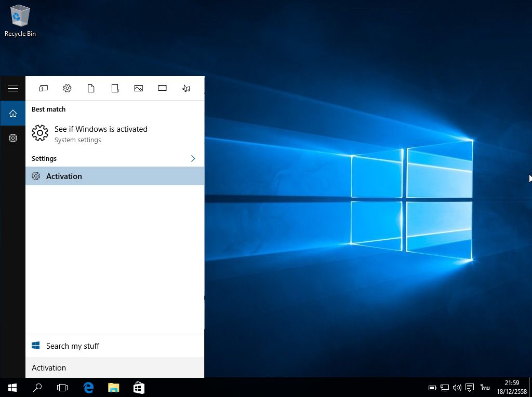Click the Thai input language indicator

tap(485, 387)
